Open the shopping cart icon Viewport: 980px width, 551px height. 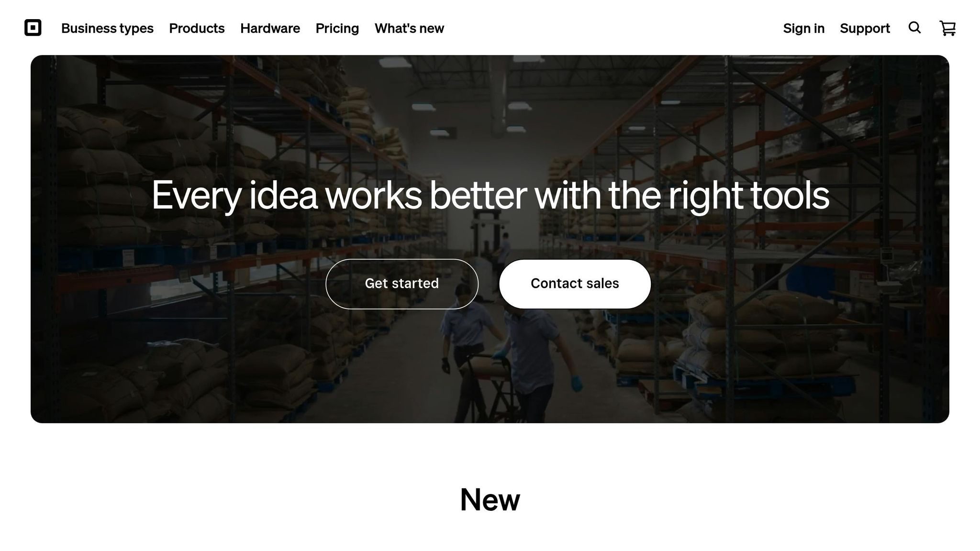pyautogui.click(x=947, y=28)
